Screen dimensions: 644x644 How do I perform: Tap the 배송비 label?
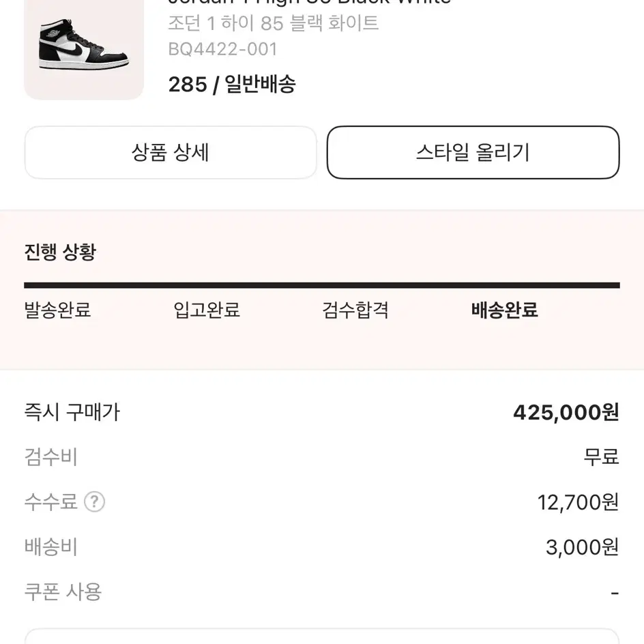point(51,547)
